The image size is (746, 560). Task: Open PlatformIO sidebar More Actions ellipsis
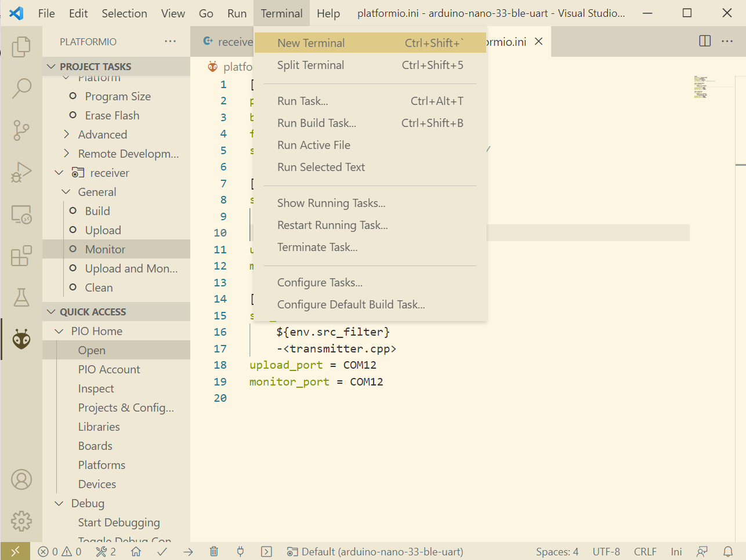pos(170,41)
